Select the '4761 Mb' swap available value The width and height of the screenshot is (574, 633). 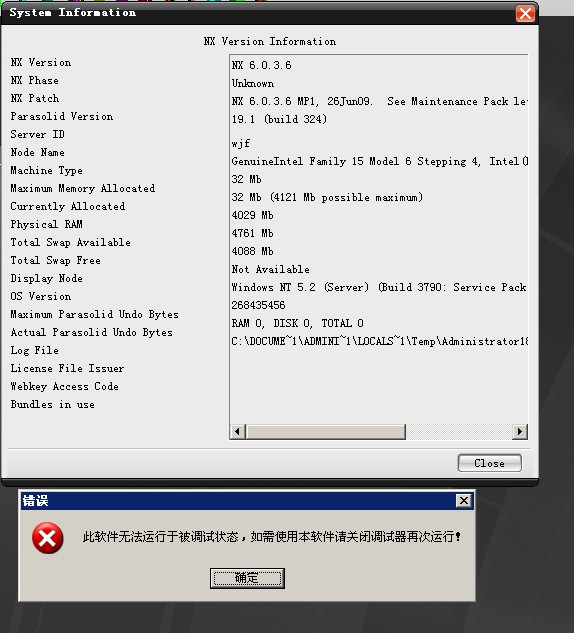pos(253,233)
